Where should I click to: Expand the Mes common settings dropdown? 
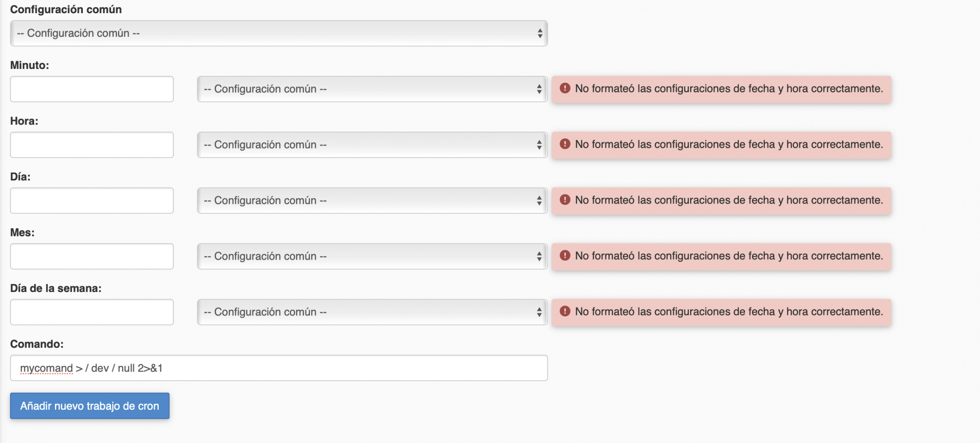point(372,256)
